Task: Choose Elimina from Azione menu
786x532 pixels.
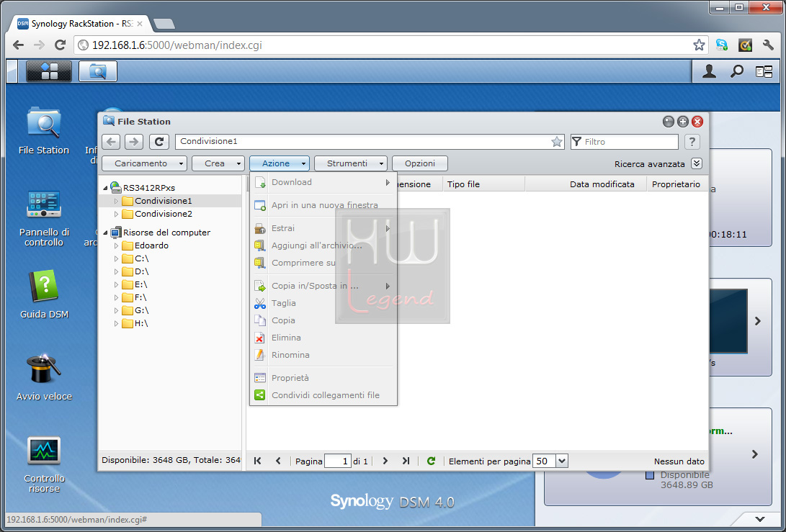Action: point(323,338)
